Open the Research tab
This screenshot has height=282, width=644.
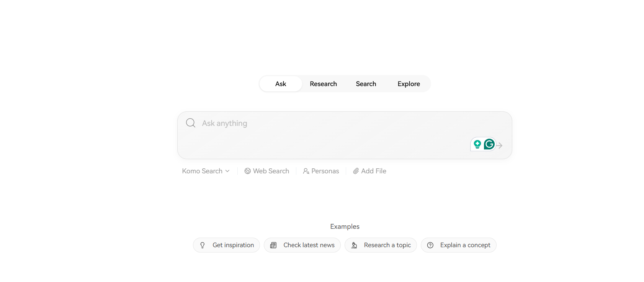tap(323, 84)
